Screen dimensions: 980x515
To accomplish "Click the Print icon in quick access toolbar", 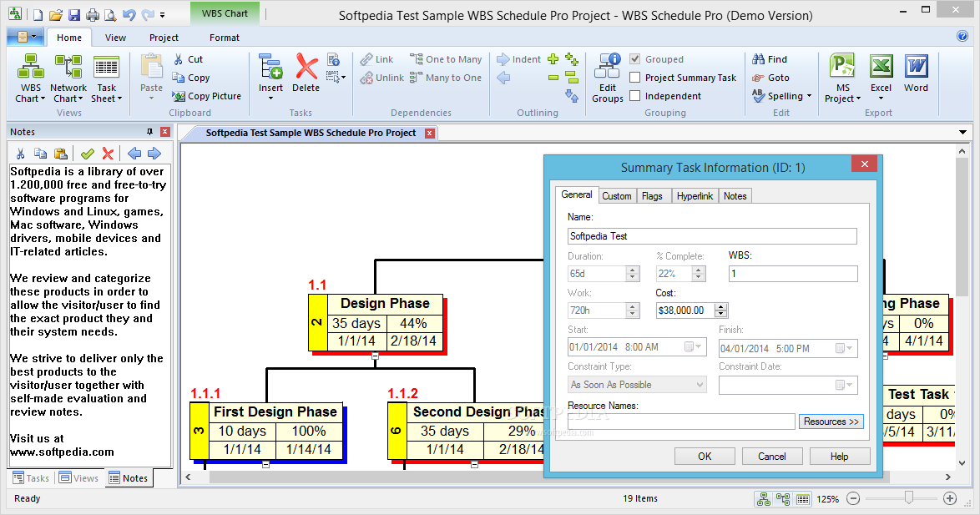I will pos(92,14).
